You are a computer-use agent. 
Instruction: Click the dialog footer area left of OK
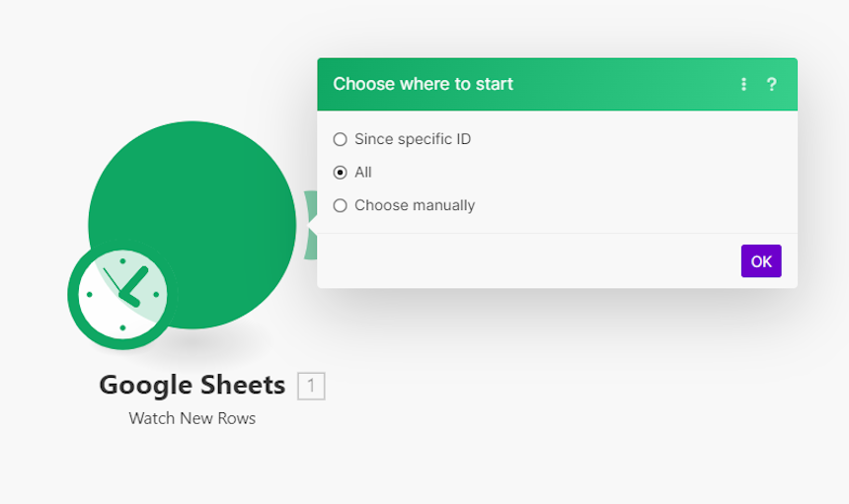[x=525, y=261]
